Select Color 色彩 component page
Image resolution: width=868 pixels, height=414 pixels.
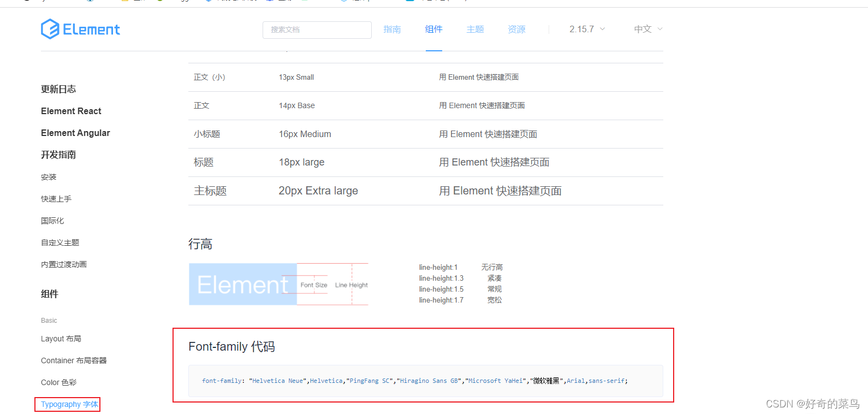click(58, 382)
